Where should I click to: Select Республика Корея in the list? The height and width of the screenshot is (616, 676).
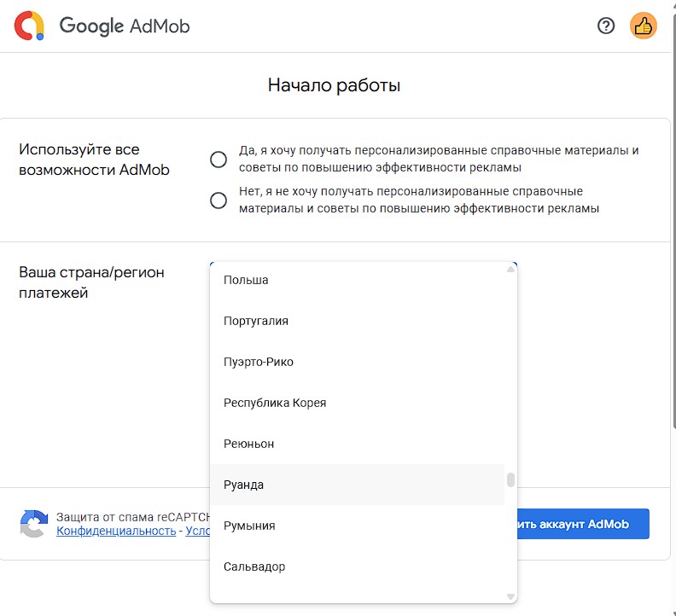(x=357, y=403)
